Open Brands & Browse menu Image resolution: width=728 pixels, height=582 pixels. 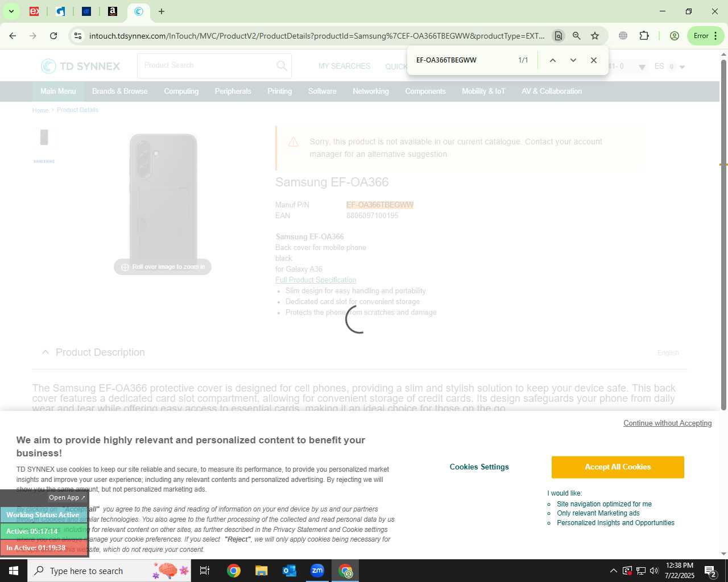coord(120,92)
